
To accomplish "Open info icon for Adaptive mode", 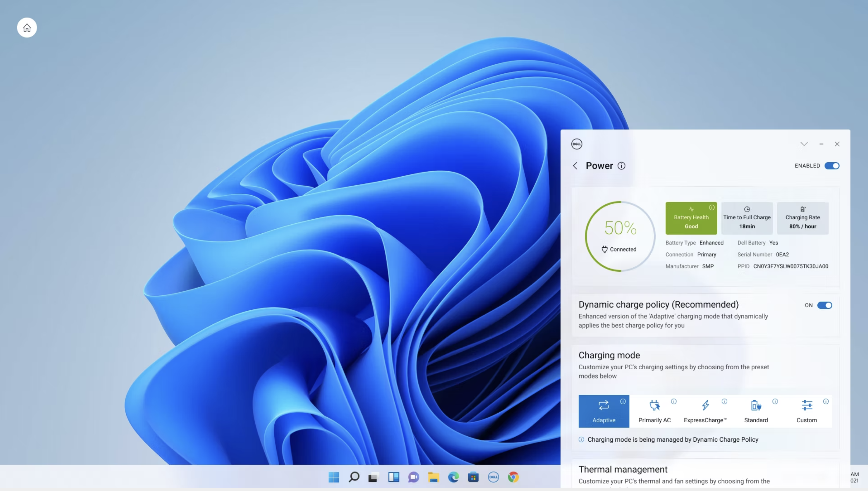I will [x=623, y=401].
